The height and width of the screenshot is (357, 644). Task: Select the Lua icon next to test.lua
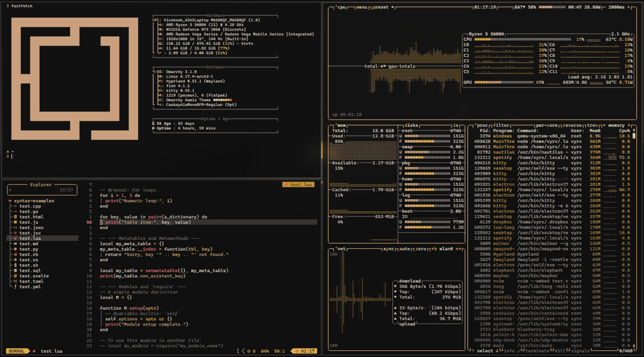[x=16, y=238]
